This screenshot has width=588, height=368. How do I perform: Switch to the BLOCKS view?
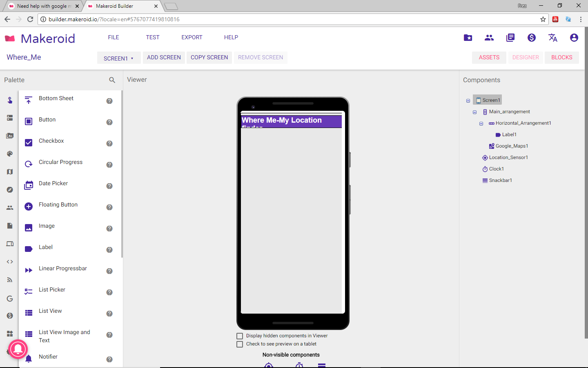562,58
